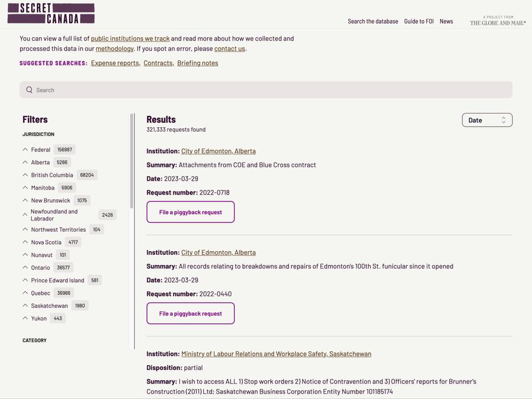Click the Ministry of Labour Relations institution link

click(276, 354)
